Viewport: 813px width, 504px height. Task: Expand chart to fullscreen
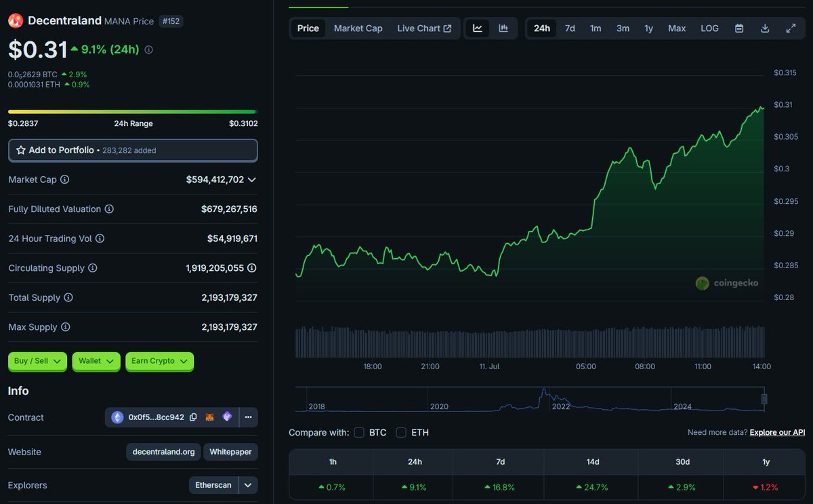coord(791,28)
